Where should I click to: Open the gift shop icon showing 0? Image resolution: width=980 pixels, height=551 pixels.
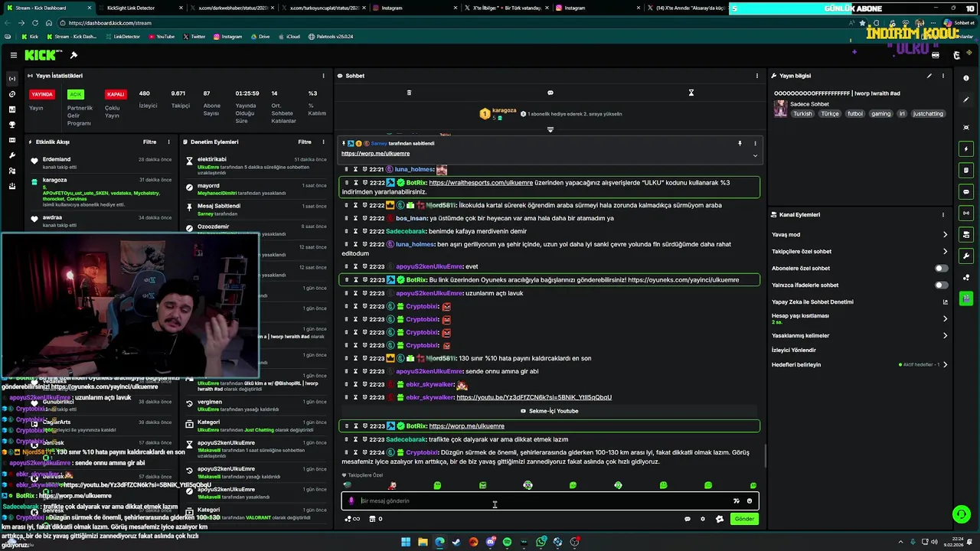coord(375,519)
